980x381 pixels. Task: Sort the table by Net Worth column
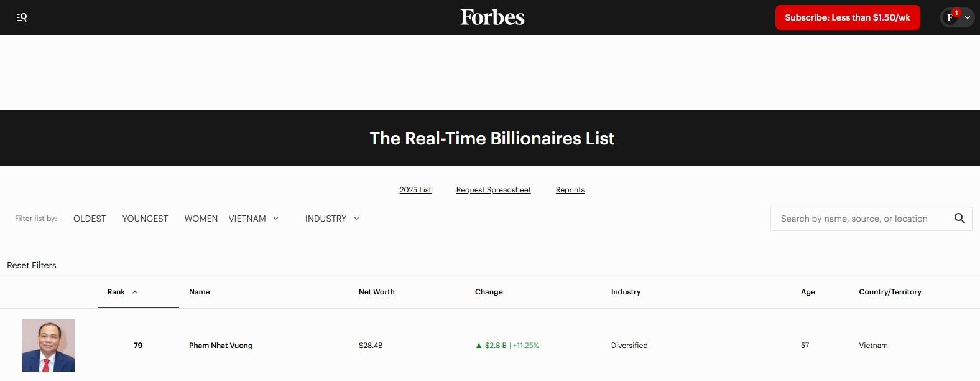(x=376, y=292)
